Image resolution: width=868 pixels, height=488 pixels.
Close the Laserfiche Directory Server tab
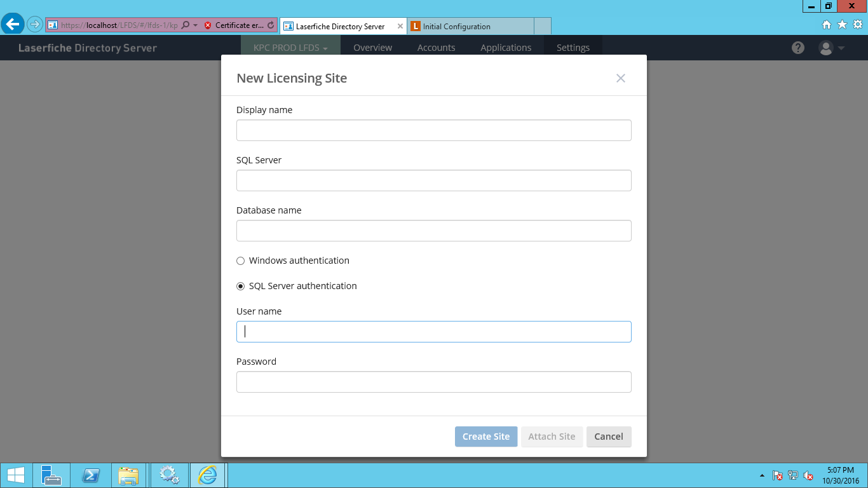[400, 26]
